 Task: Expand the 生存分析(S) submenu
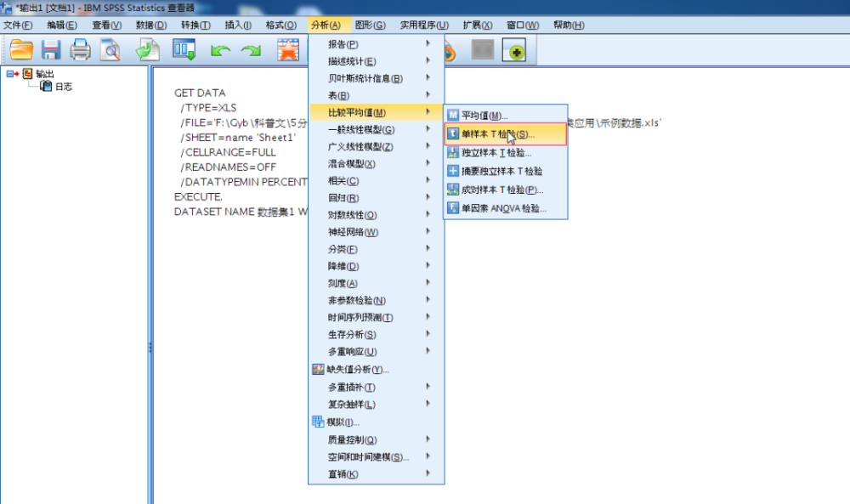point(377,334)
